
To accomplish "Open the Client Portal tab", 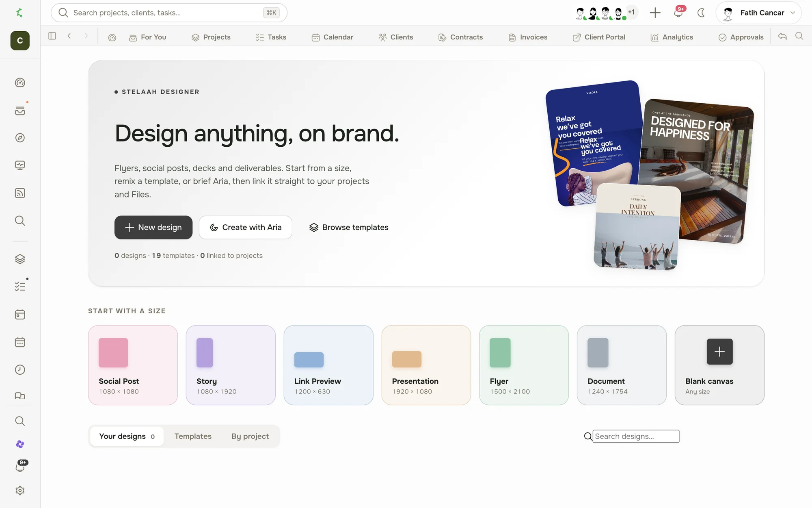I will [x=599, y=37].
